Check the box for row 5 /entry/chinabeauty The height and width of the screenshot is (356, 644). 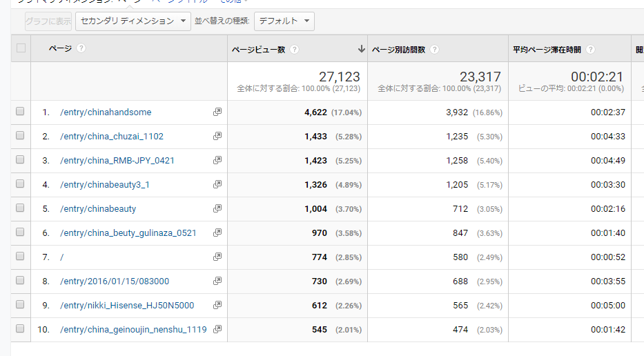click(x=20, y=208)
